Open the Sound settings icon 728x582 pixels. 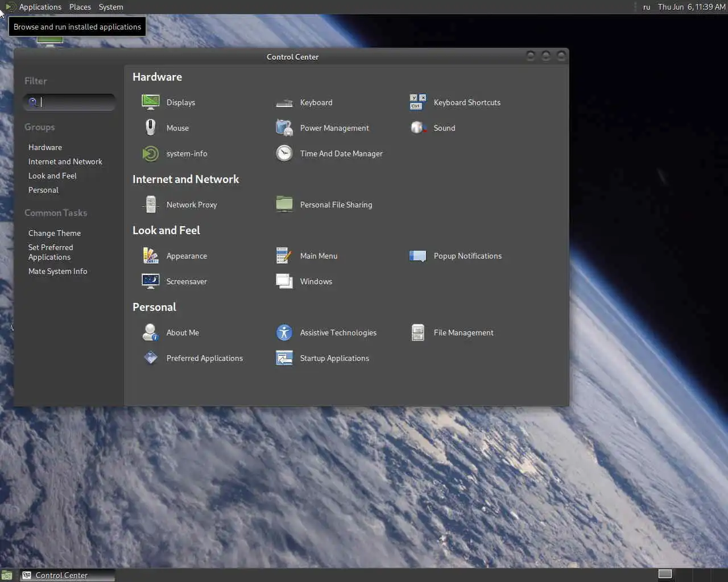pyautogui.click(x=418, y=128)
